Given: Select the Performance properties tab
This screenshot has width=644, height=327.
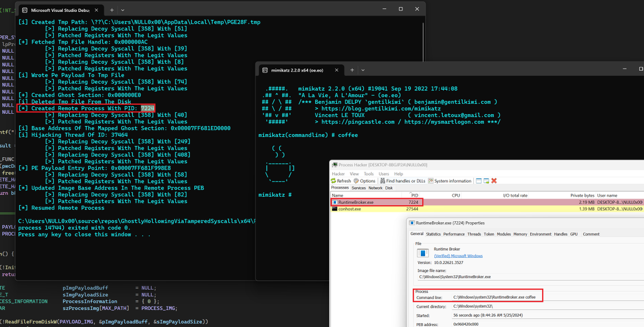Looking at the screenshot, I should tap(454, 234).
